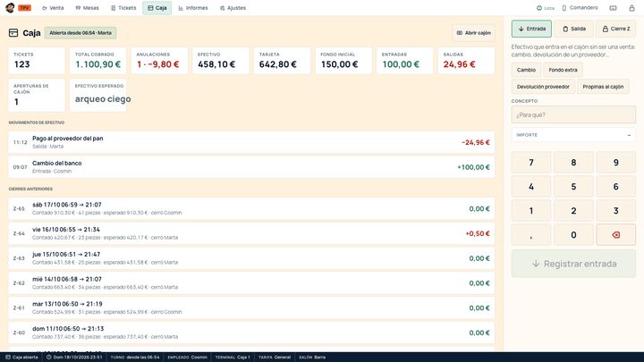This screenshot has height=362, width=644.
Task: Click the Anulaciones 1 · −9,80 € card
Action: click(x=159, y=61)
